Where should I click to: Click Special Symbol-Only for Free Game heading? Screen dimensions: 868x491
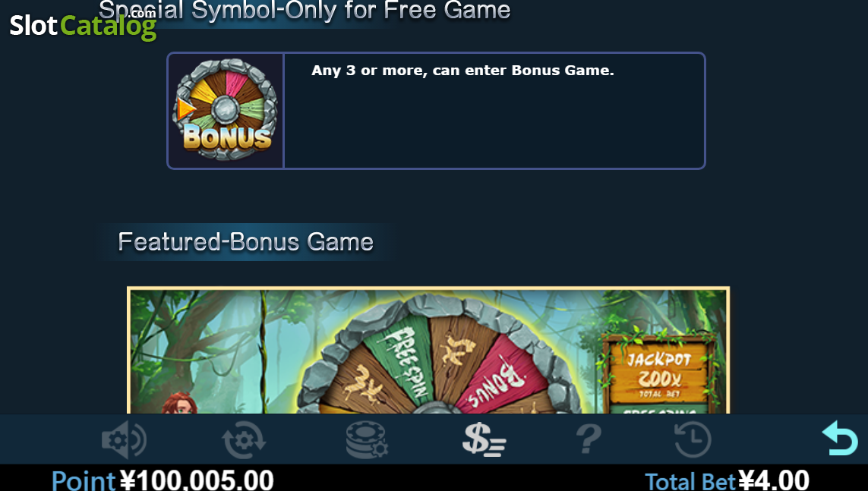pos(305,10)
